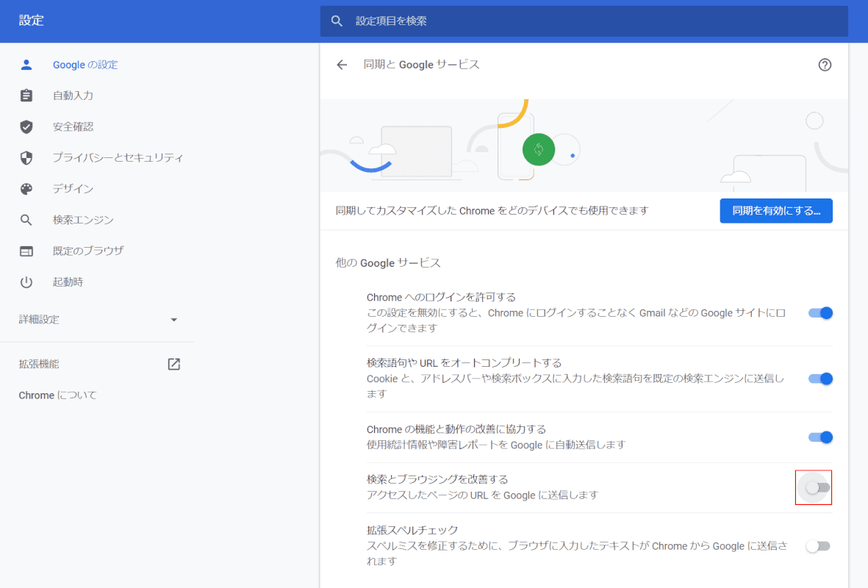
Task: Click the shield check icon for 安全確認
Action: (26, 127)
